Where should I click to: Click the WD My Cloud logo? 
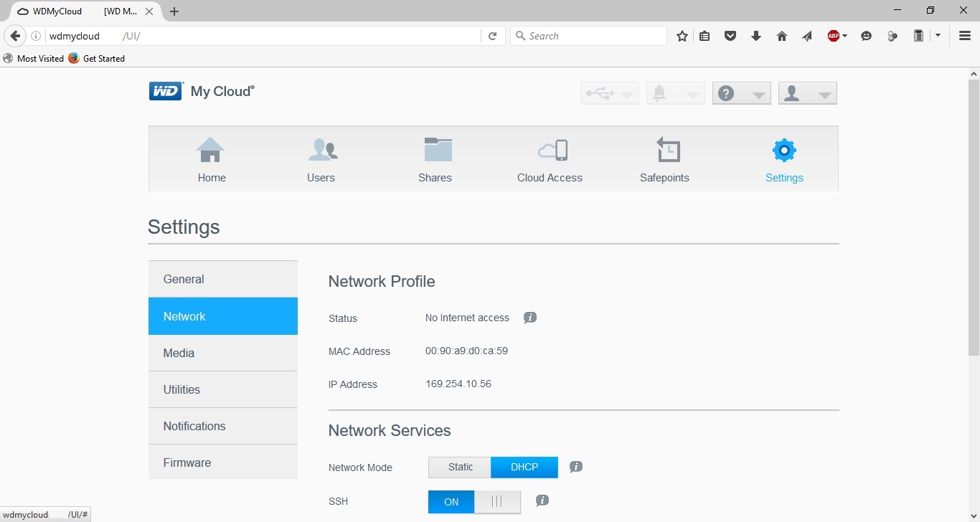[x=202, y=92]
